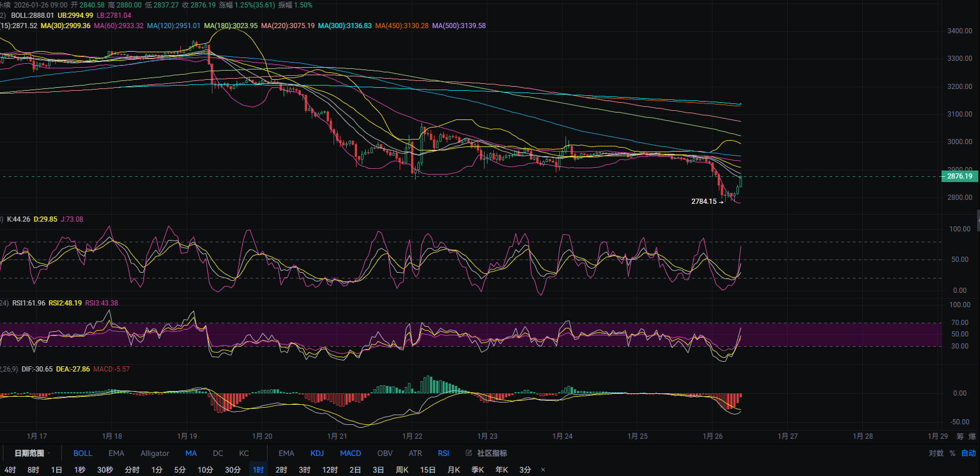Expand the collapsed right side panel arrow
This screenshot has width=980, height=476.
coord(977,220)
